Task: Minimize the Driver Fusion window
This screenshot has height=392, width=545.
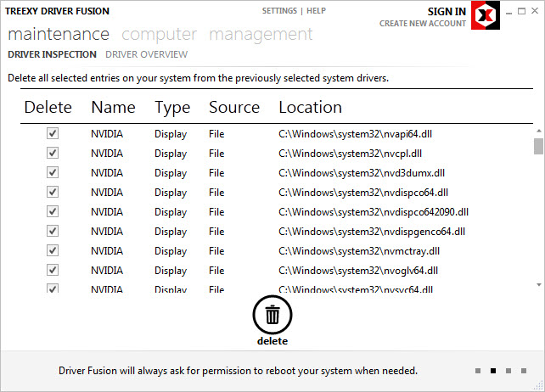Action: (x=509, y=12)
